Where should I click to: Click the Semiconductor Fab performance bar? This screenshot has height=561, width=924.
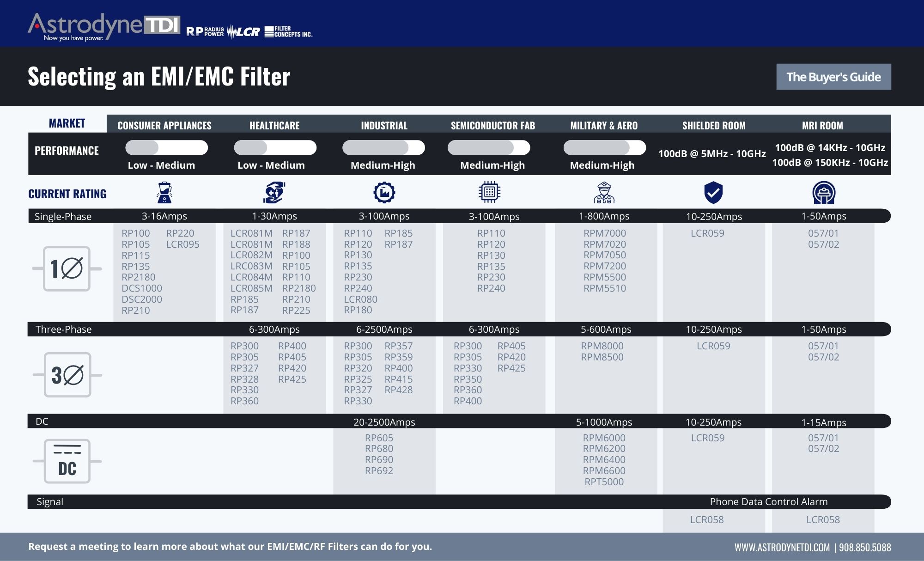click(489, 147)
